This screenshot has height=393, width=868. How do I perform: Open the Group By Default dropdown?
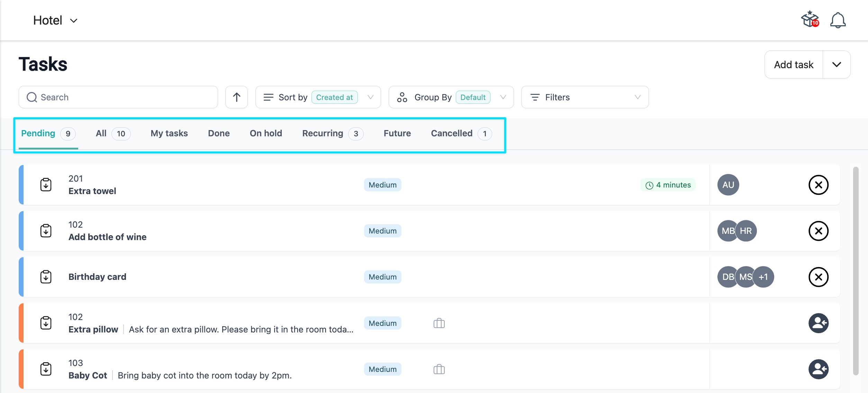pos(451,97)
